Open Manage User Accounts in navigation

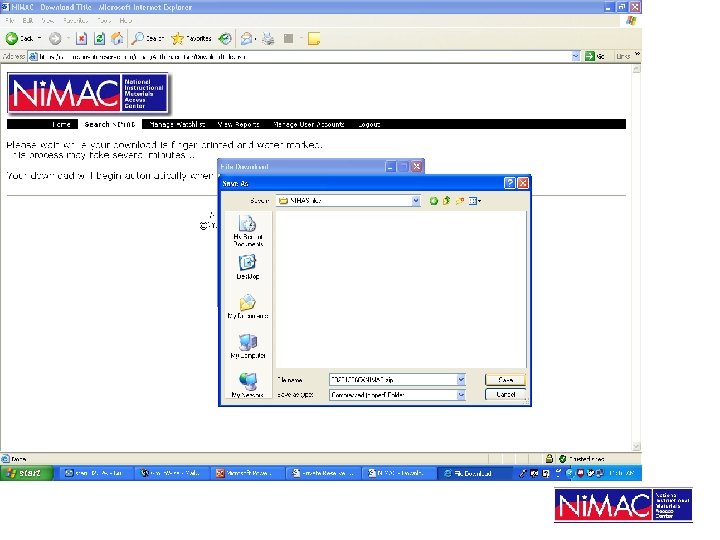pyautogui.click(x=308, y=124)
